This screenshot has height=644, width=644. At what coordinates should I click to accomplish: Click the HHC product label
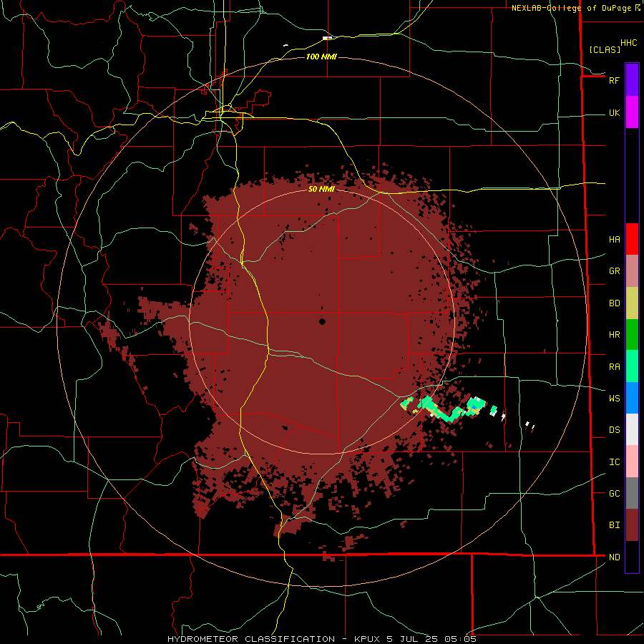(628, 43)
